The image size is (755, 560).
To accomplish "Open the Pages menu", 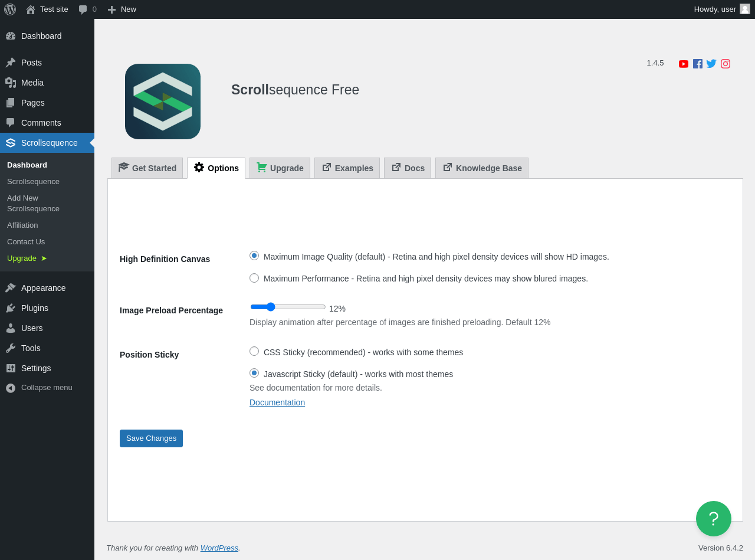I will point(47,103).
